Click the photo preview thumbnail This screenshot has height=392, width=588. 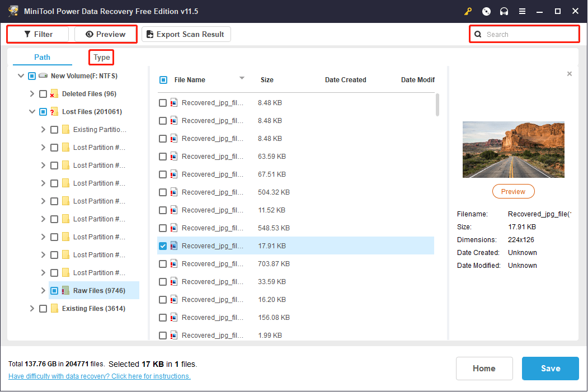(513, 149)
